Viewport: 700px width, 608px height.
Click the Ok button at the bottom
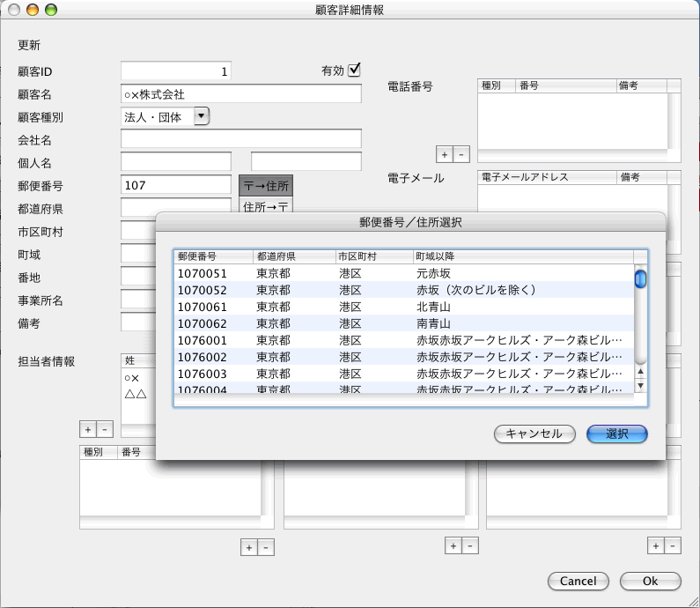click(650, 581)
